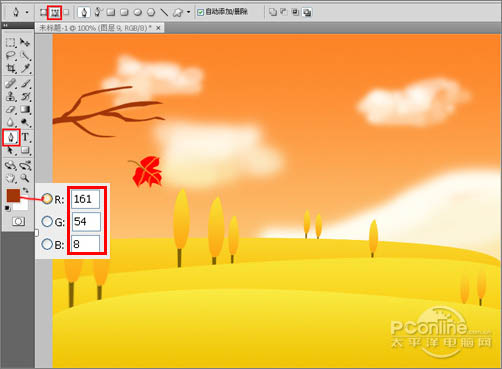Open the Pen tool preset picker
This screenshot has width=502, height=369.
click(27, 13)
